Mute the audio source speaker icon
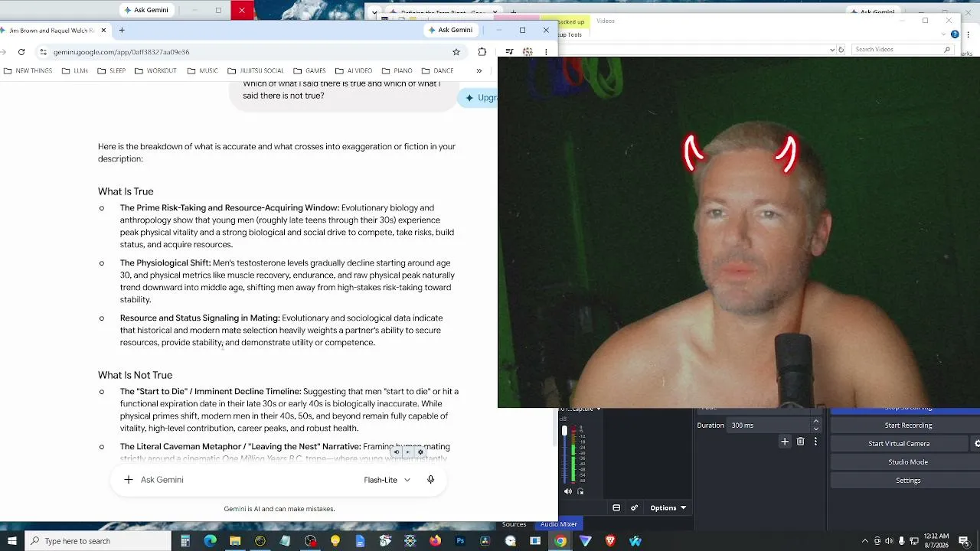This screenshot has height=551, width=980. (568, 491)
